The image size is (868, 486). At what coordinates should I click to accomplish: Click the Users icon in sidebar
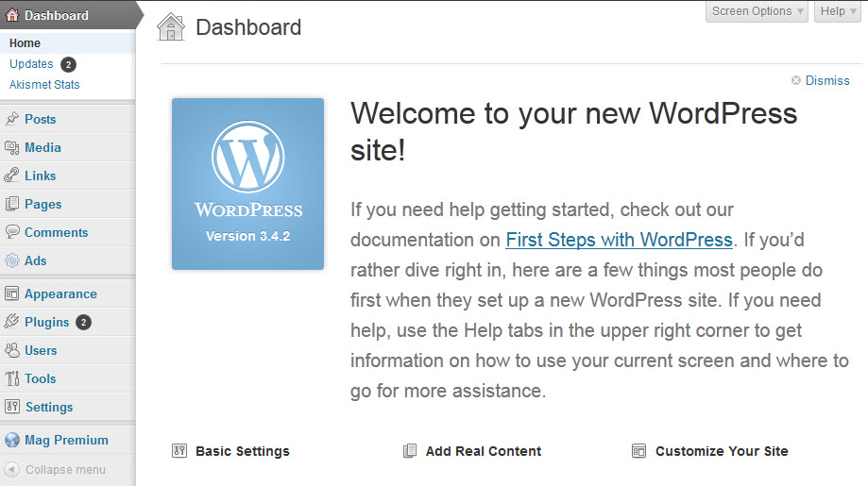point(12,350)
